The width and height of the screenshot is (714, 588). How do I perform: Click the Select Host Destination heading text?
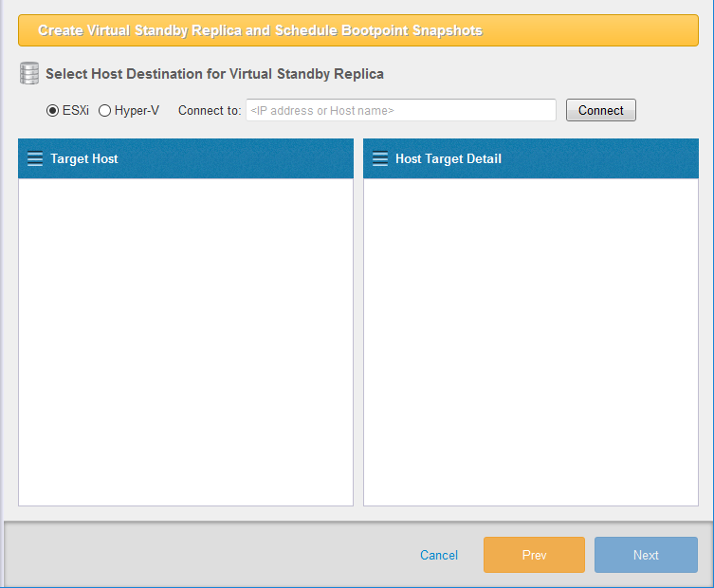click(x=214, y=73)
